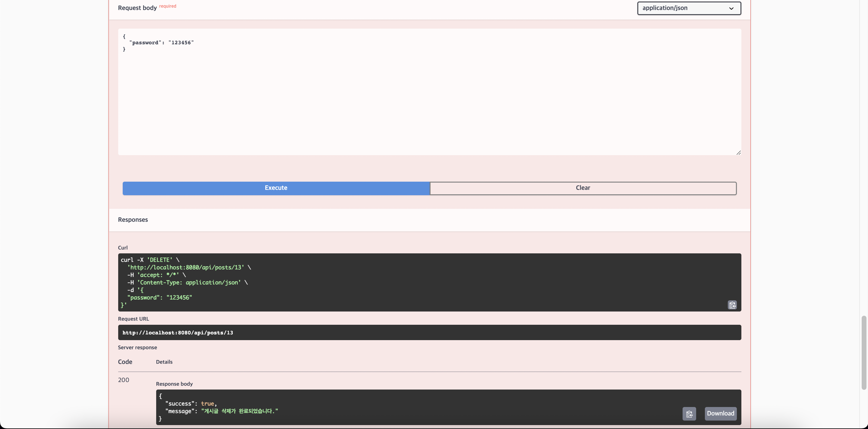Click the 200 status code

click(x=123, y=380)
